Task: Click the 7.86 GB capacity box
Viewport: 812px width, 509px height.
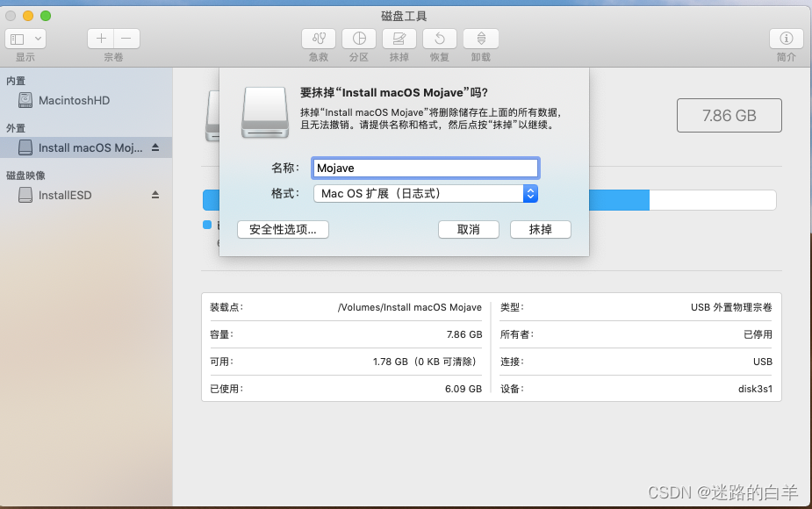Action: [x=729, y=116]
